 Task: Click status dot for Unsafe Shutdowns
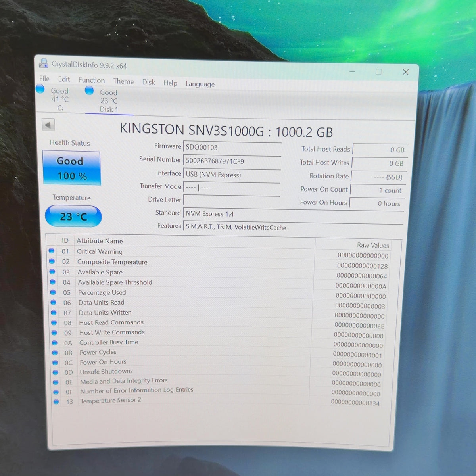click(x=56, y=372)
